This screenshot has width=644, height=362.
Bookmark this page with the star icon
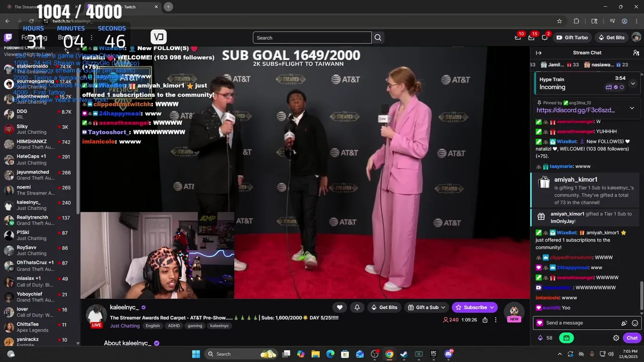pos(559,21)
